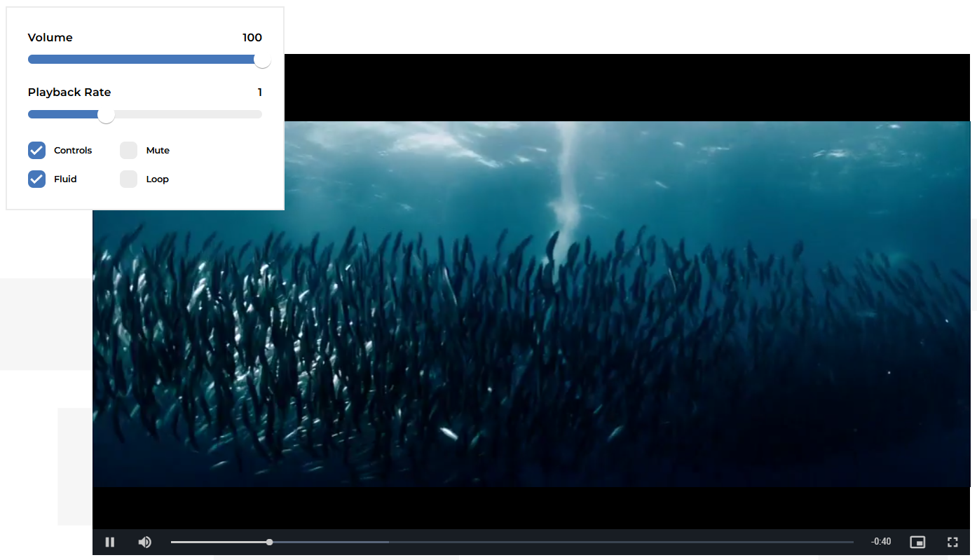Viewport: 977px width, 560px height.
Task: Click the Volume slider handle
Action: pos(262,60)
